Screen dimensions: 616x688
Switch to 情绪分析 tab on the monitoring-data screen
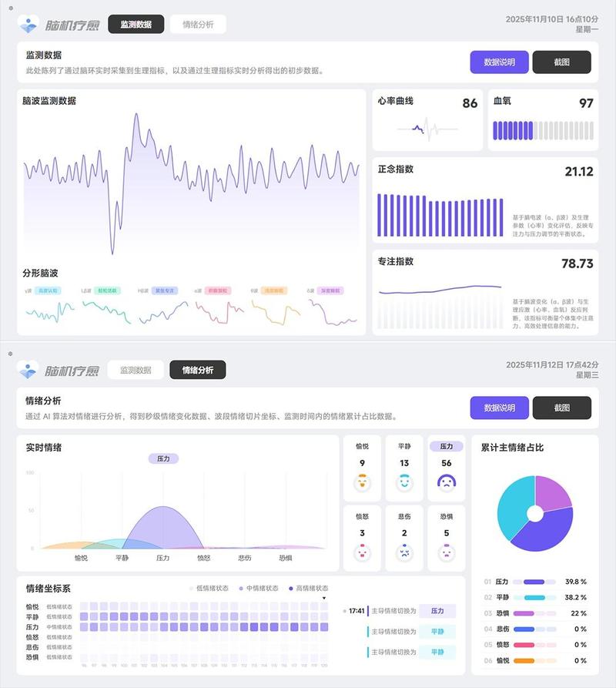coord(198,24)
